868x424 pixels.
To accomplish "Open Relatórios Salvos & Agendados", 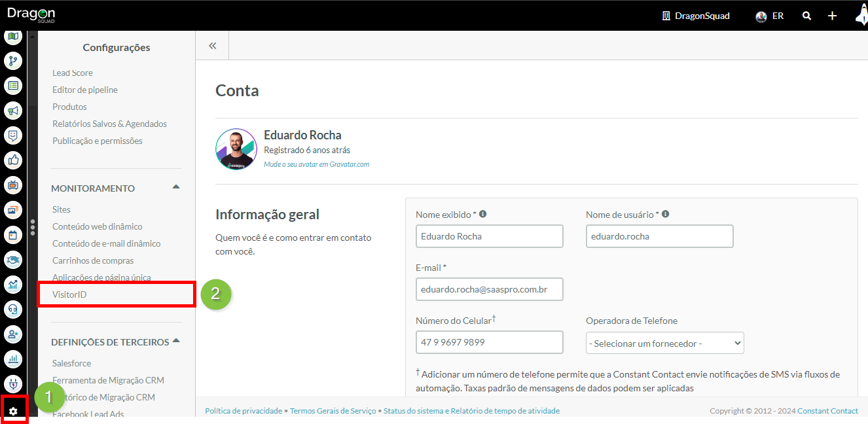I will [x=109, y=124].
